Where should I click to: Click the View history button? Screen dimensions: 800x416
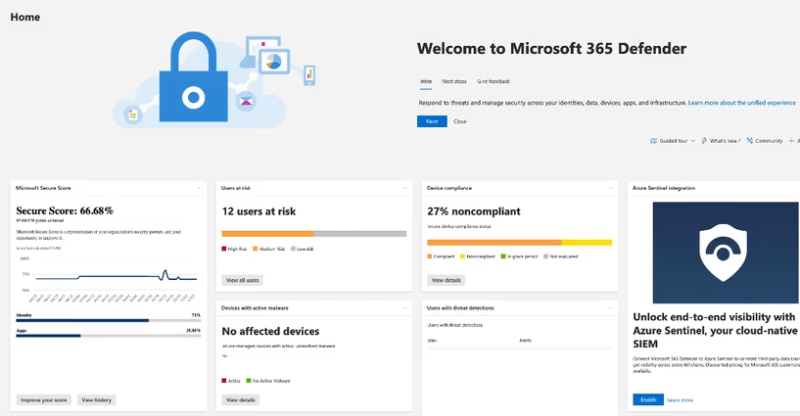coord(96,400)
